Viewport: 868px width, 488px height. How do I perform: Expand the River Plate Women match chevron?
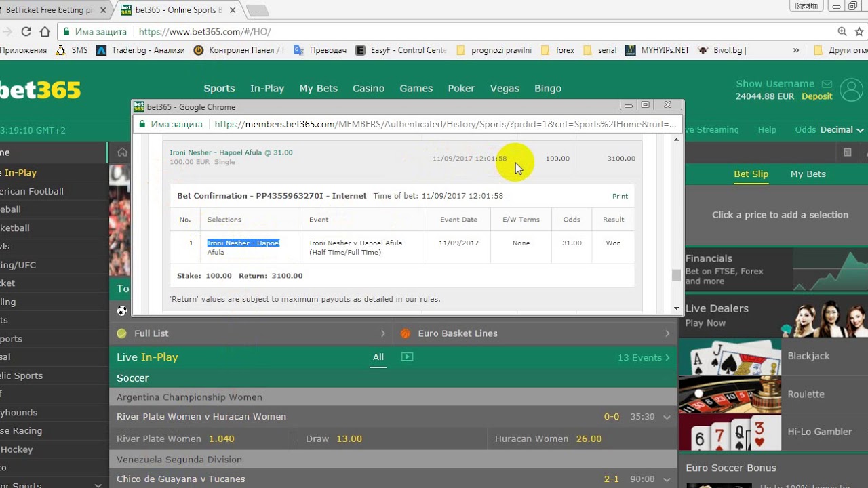click(x=667, y=417)
